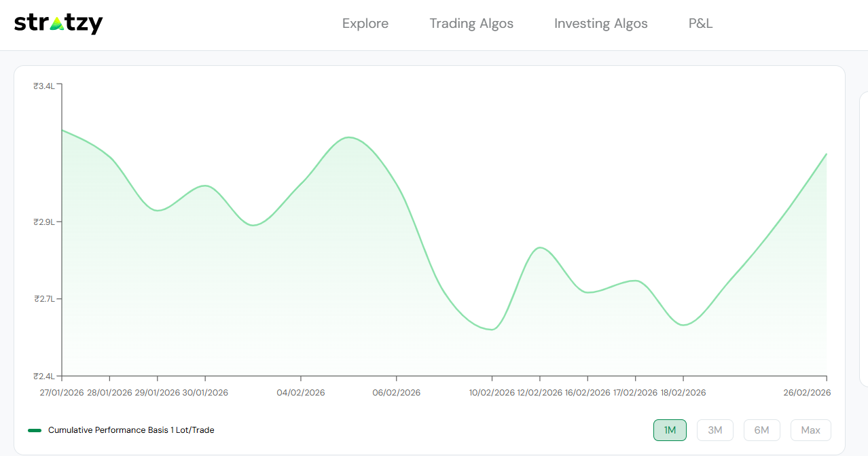Click the 27/01/2026 axis date label
This screenshot has height=456, width=868.
(x=62, y=393)
